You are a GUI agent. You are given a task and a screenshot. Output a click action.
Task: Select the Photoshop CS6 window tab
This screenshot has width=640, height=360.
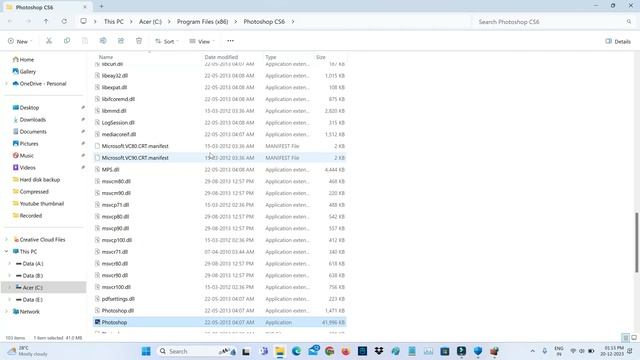click(46, 7)
